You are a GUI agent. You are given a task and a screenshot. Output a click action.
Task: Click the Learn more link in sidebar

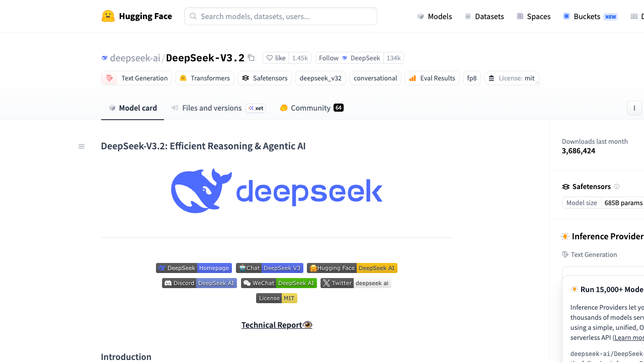629,337
